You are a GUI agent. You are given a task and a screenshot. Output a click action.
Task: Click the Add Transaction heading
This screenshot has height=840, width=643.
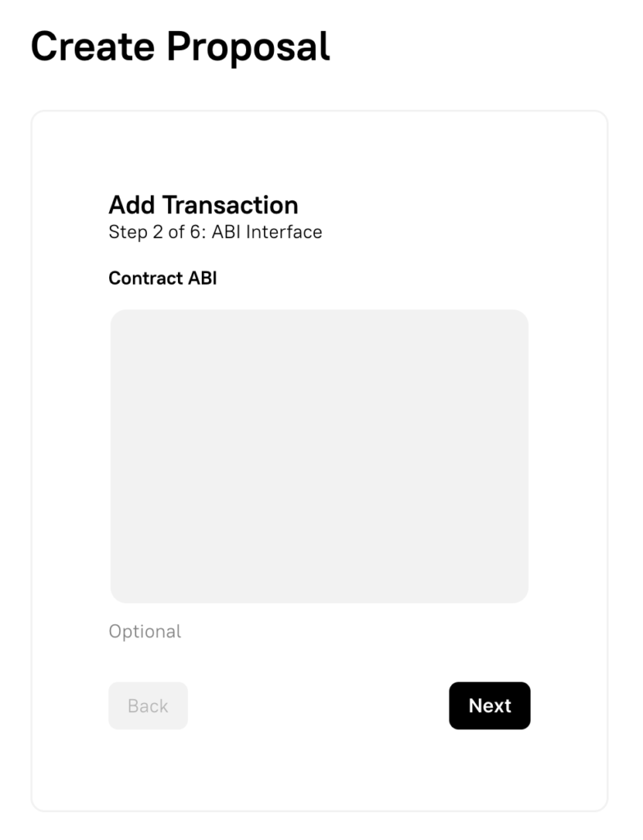203,205
